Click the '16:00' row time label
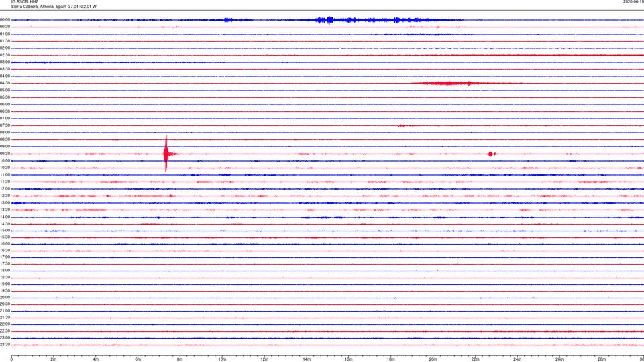 pos(5,244)
